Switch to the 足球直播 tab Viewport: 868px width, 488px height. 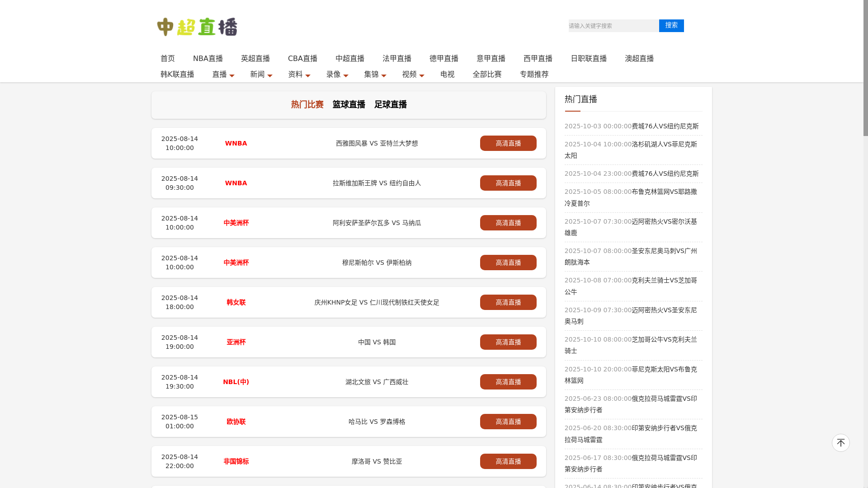[x=391, y=104]
